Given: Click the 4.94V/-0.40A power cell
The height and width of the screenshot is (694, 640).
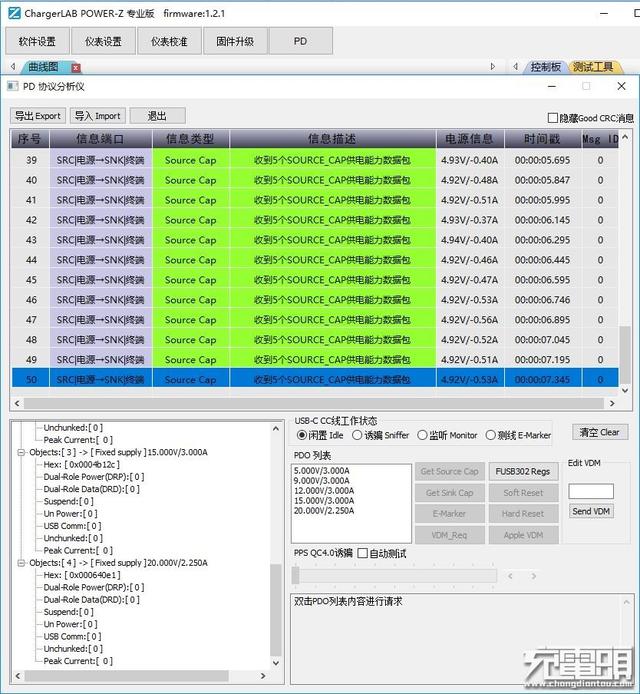Looking at the screenshot, I should click(x=470, y=240).
